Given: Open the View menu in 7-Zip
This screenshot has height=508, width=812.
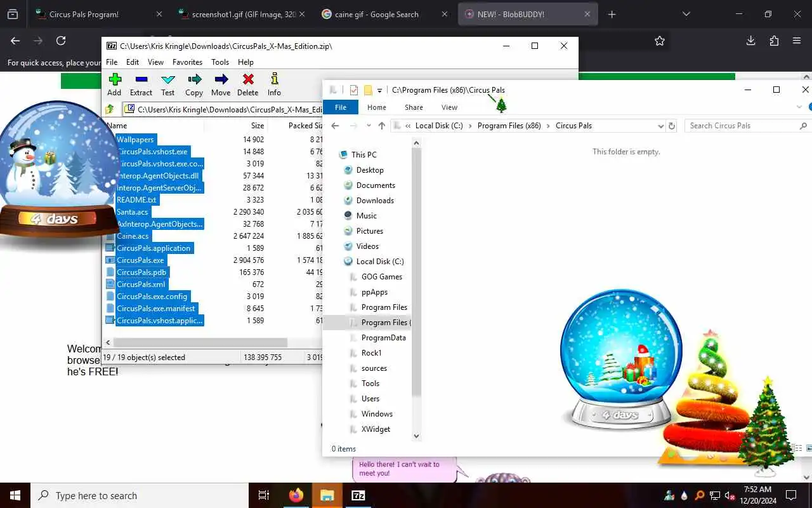Looking at the screenshot, I should click(155, 62).
